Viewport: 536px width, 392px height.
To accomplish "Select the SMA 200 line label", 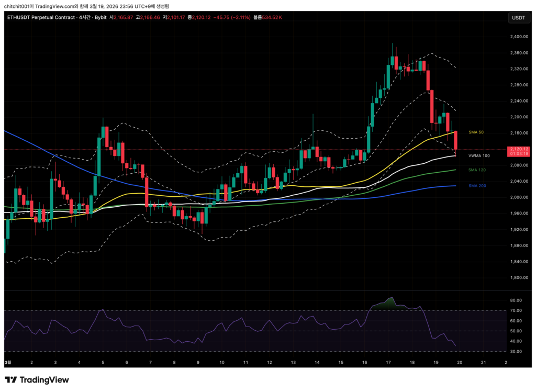I will (476, 186).
